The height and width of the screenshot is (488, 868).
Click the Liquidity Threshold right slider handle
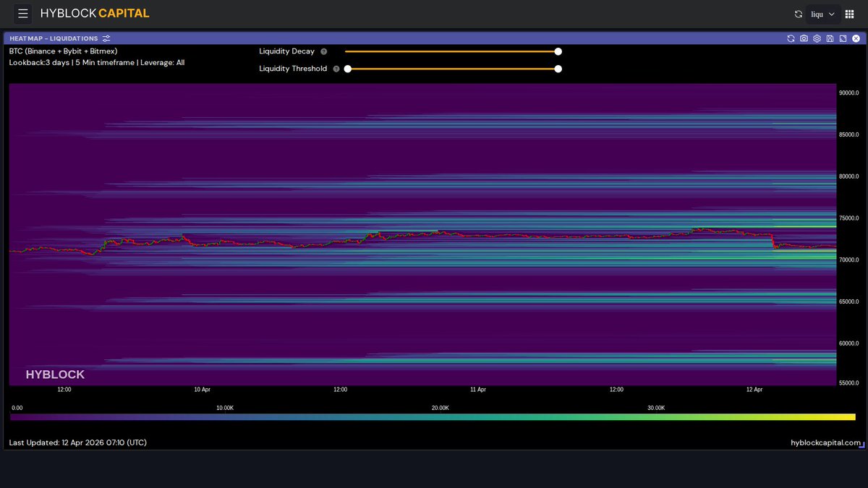558,69
